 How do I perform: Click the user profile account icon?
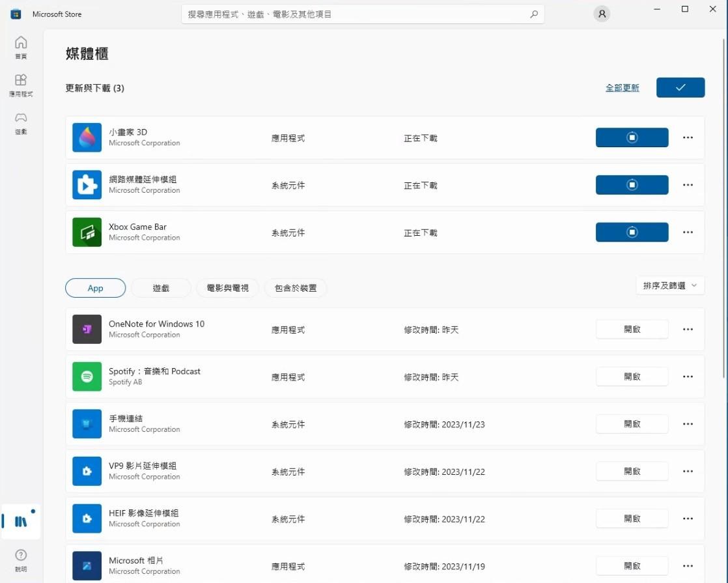coord(602,14)
